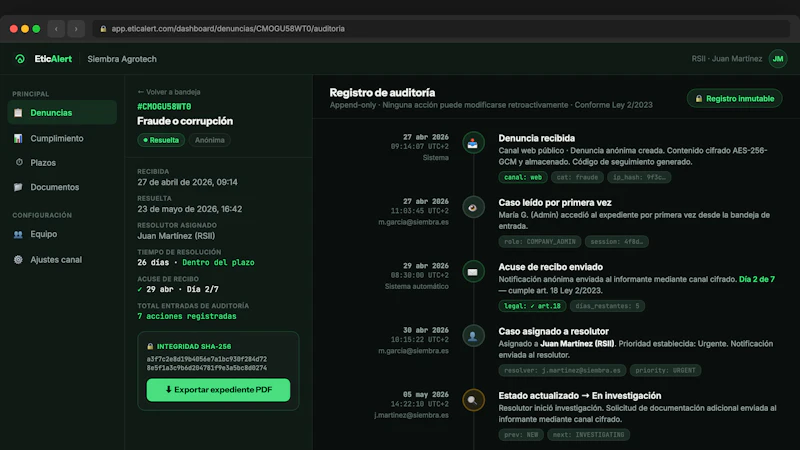Open Ajustes canal settings
The image size is (800, 450).
pos(62,260)
